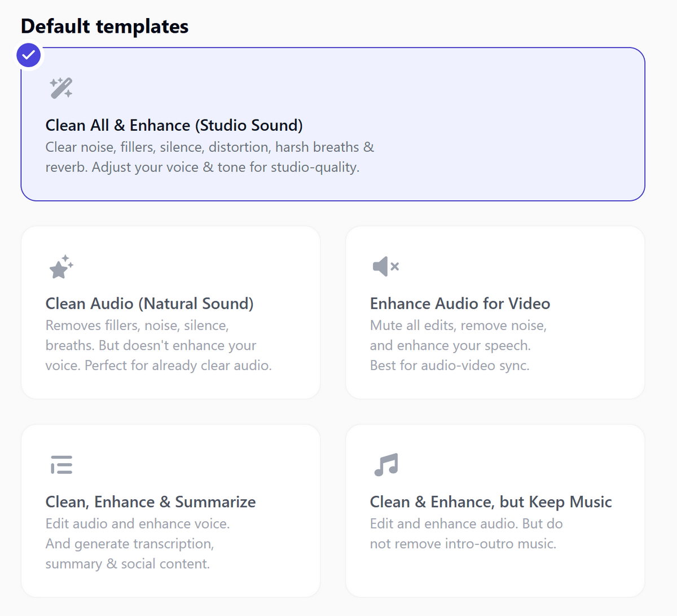Click the summary list icon
This screenshot has width=677, height=616.
click(x=61, y=465)
